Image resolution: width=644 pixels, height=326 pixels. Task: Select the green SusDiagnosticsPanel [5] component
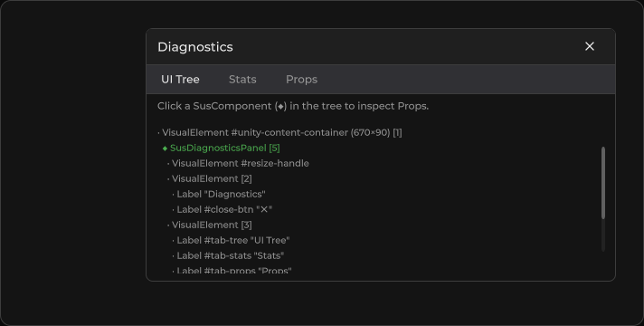pyautogui.click(x=222, y=148)
